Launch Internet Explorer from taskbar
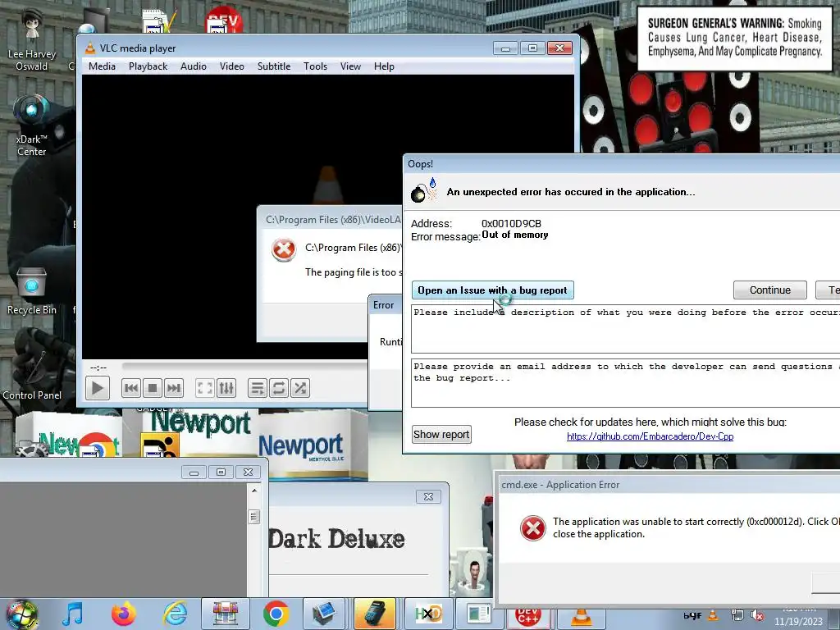 [x=176, y=614]
